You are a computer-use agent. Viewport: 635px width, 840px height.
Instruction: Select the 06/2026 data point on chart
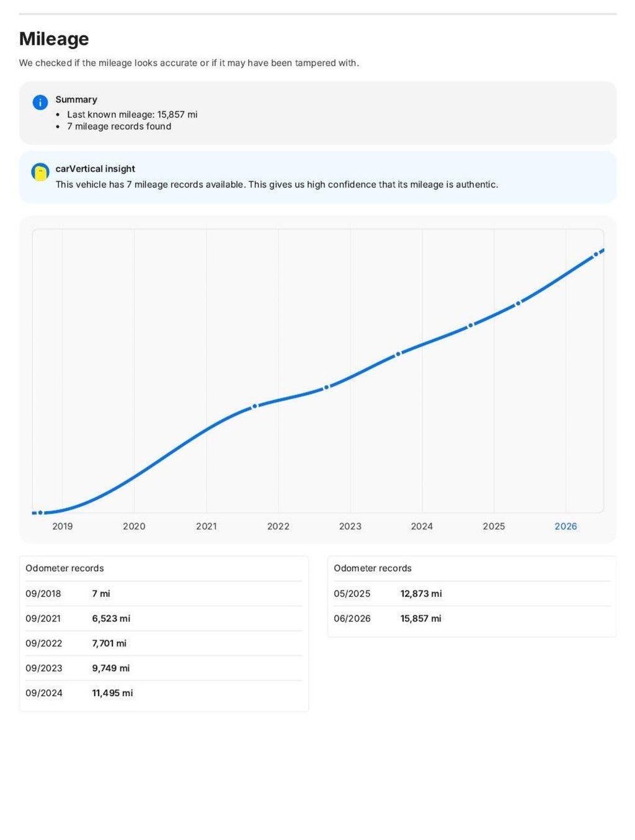(x=596, y=254)
